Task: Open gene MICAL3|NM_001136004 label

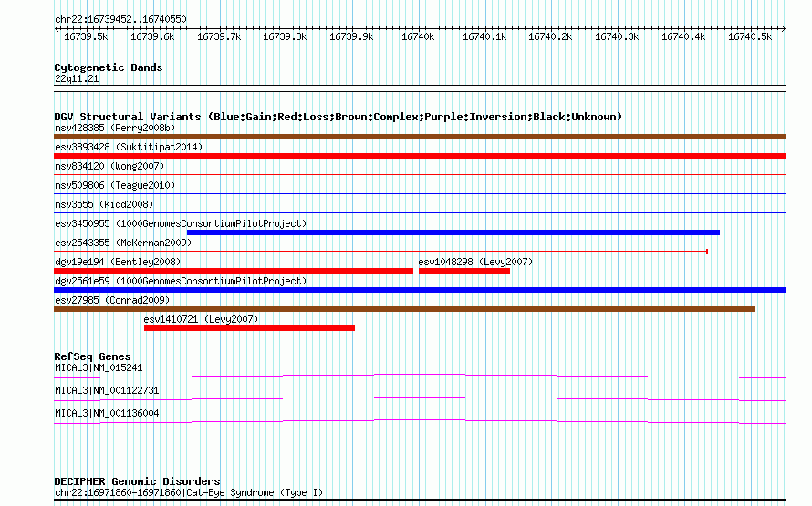Action: [107, 413]
